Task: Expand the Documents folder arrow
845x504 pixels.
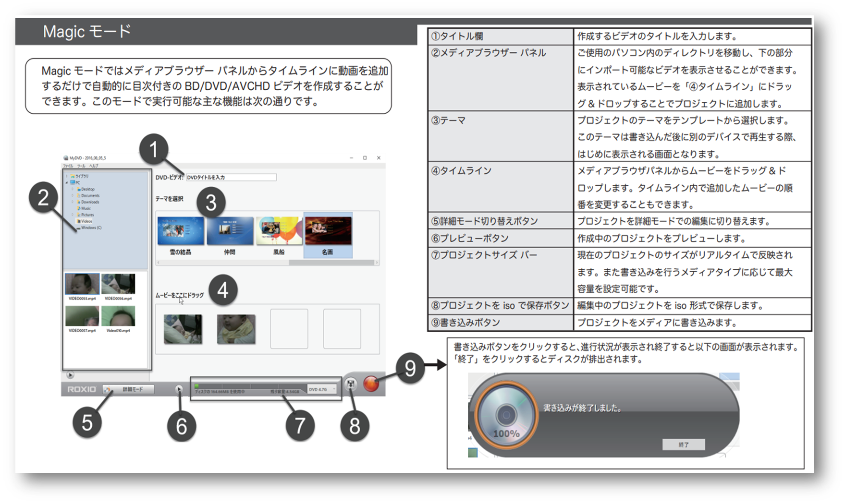Action: click(x=73, y=195)
